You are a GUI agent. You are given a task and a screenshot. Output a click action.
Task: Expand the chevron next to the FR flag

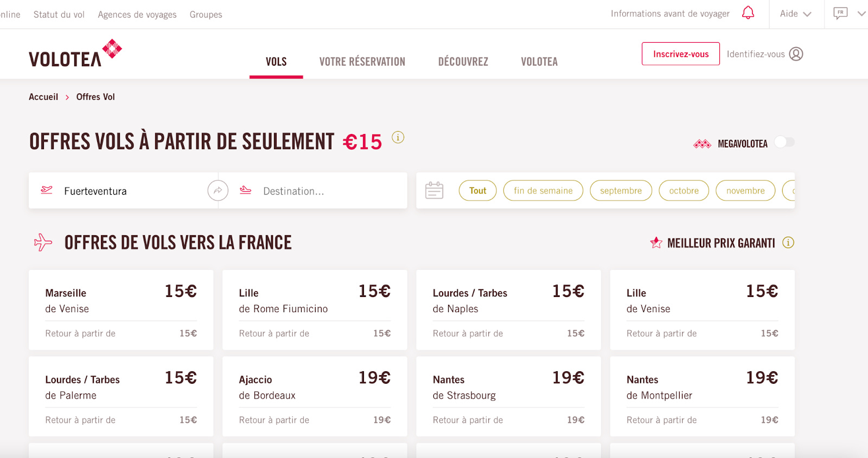861,14
